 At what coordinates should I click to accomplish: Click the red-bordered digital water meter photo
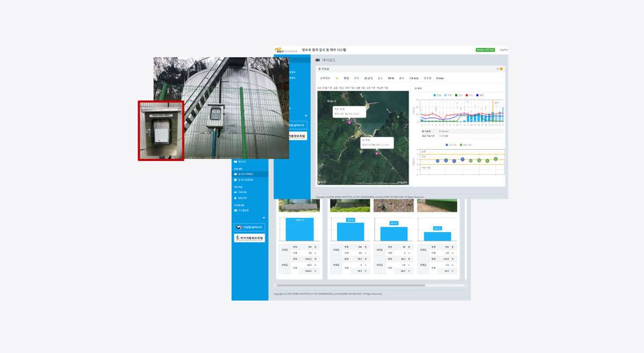pos(161,130)
